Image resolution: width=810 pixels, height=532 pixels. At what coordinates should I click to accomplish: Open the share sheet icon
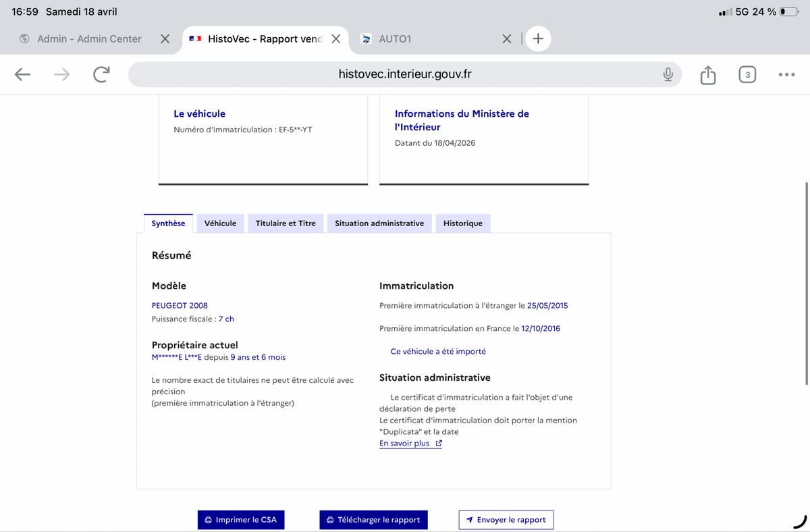click(707, 74)
